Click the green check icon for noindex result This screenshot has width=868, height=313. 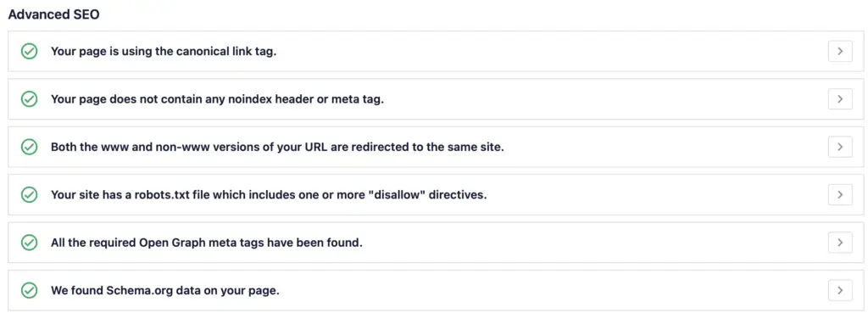[x=29, y=99]
